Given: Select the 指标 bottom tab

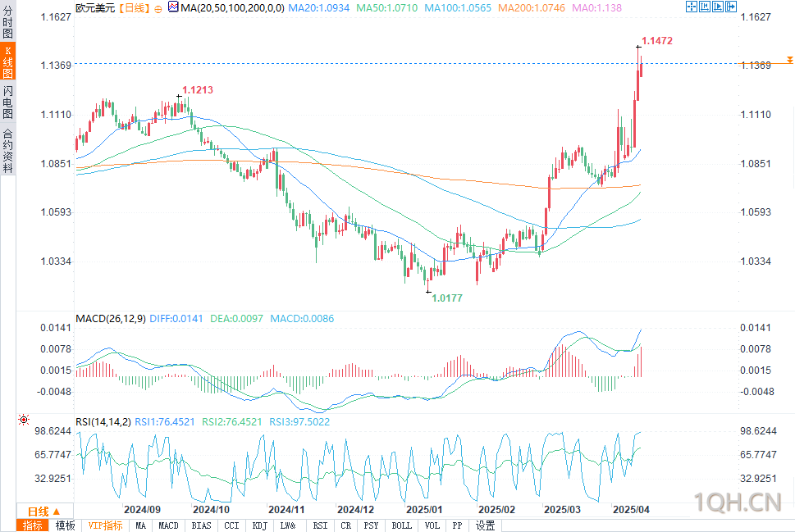Looking at the screenshot, I should [33, 525].
